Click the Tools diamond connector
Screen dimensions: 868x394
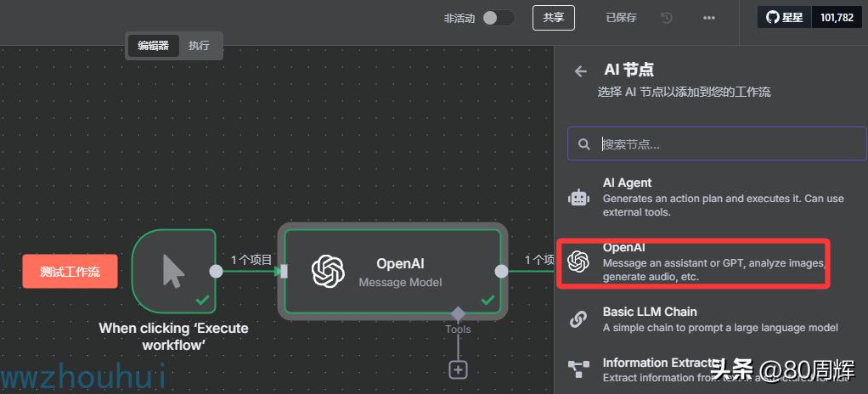[458, 314]
